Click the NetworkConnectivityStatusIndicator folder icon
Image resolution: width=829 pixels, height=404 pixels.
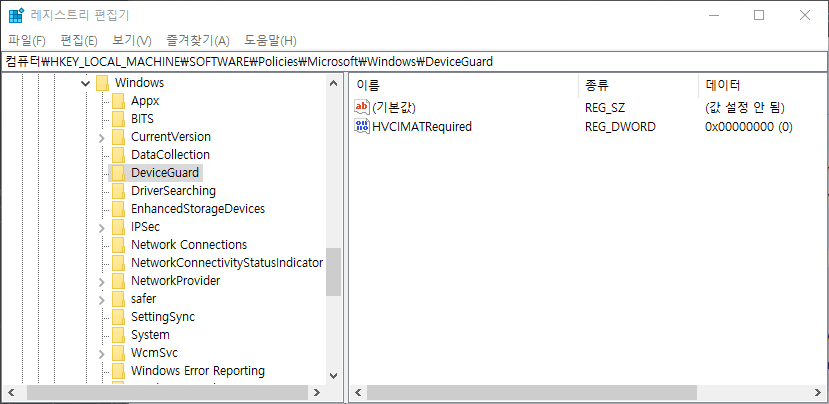[x=118, y=262]
